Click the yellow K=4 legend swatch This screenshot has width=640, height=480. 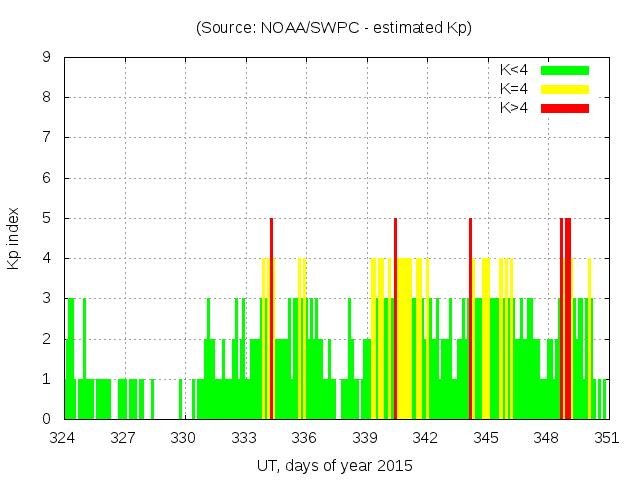pos(565,89)
